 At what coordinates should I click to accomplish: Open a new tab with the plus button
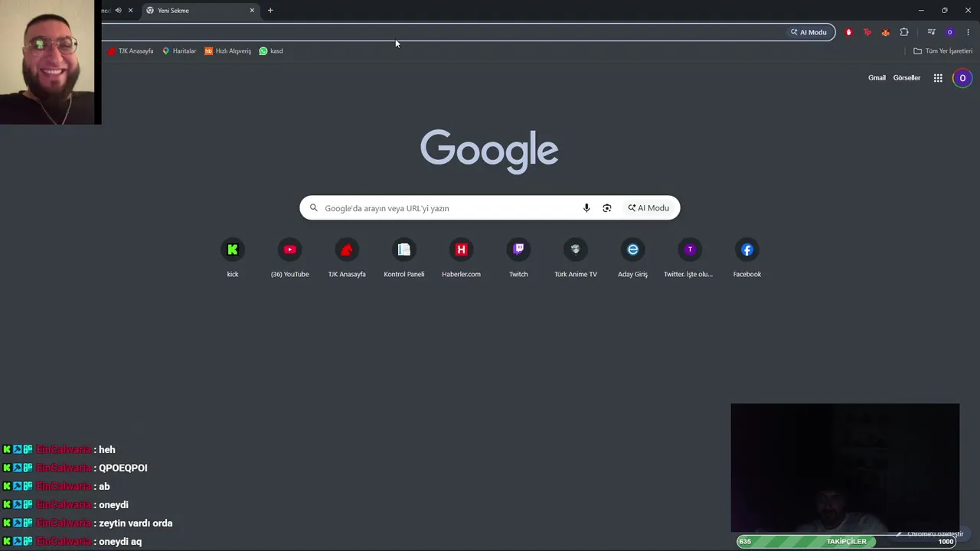270,10
